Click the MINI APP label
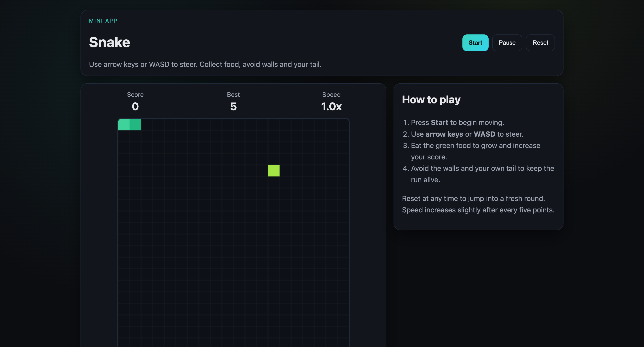Screen dimensions: 644x347 click(103, 21)
